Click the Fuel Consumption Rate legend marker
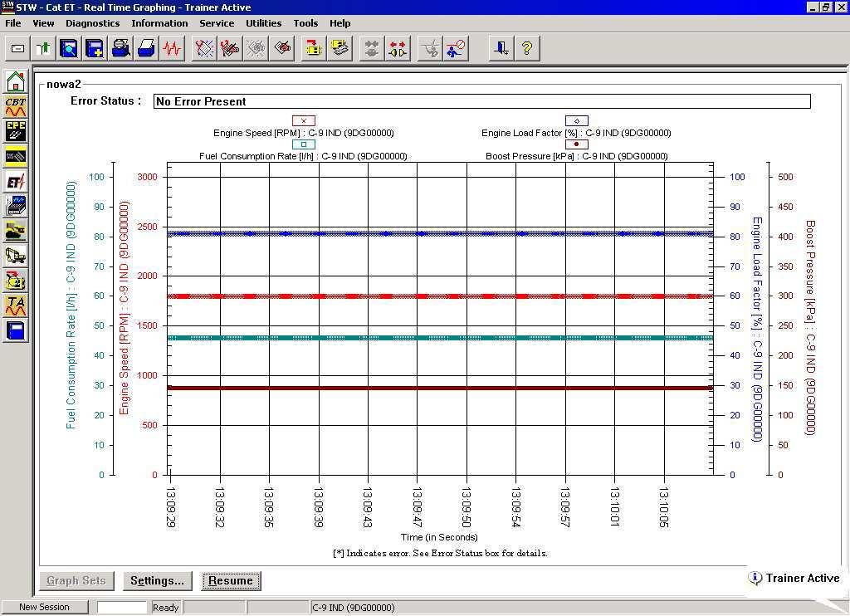Viewport: 850px width, 616px height. tap(304, 144)
